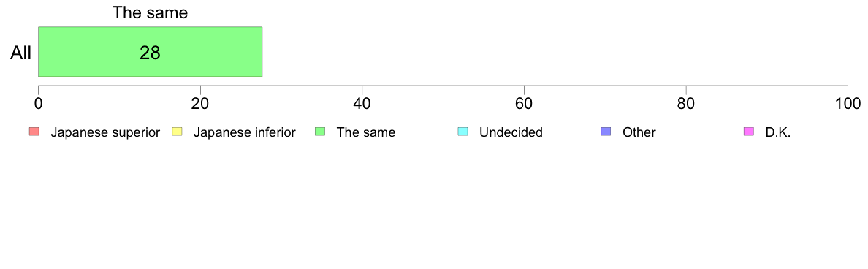Click the 100 axis tick label

pyautogui.click(x=848, y=104)
